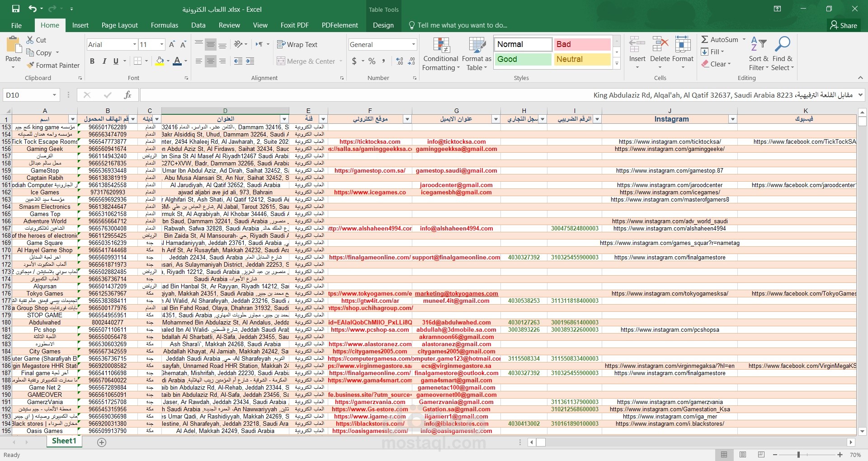Viewport: 868px width, 461px height.
Task: Switch to the Data tab
Action: [198, 25]
